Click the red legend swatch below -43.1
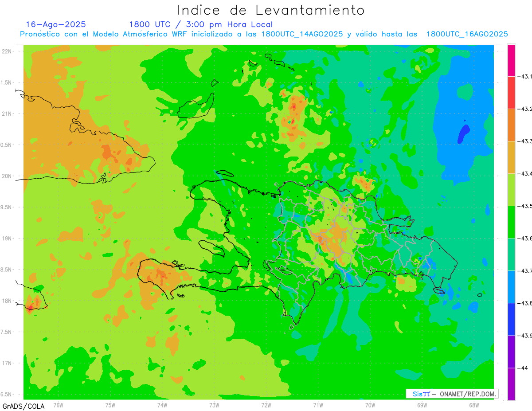Screen dimensions: 532x411 coord(512,92)
